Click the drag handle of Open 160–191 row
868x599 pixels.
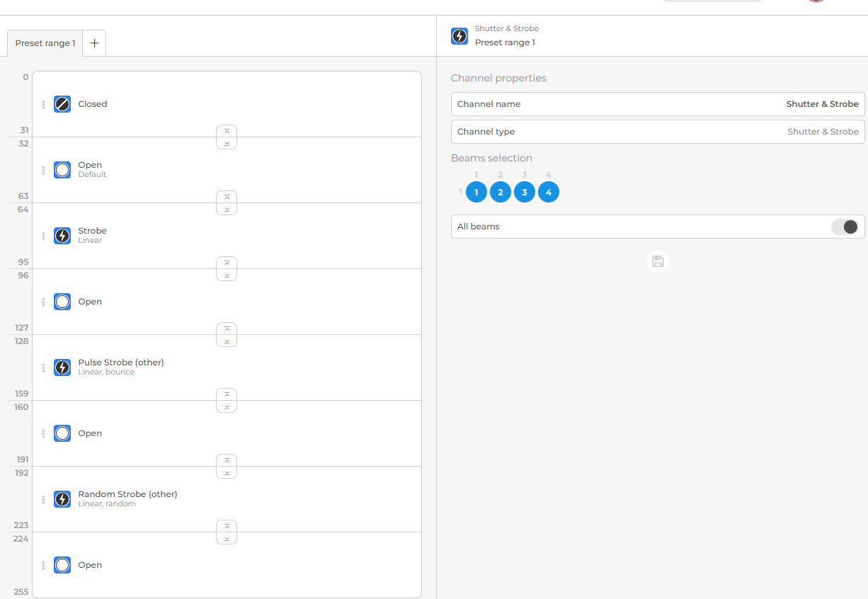click(43, 434)
